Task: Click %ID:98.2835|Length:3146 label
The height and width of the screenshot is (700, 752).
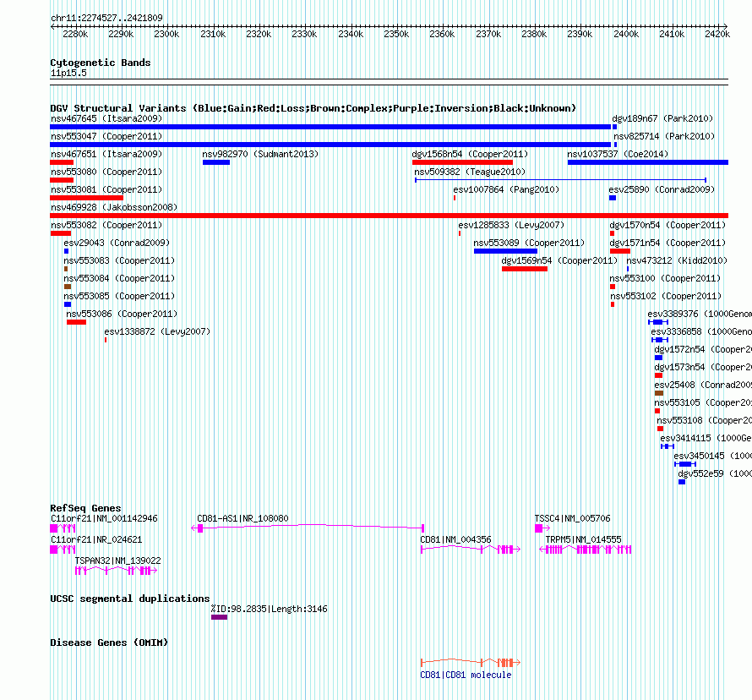Action: 269,609
